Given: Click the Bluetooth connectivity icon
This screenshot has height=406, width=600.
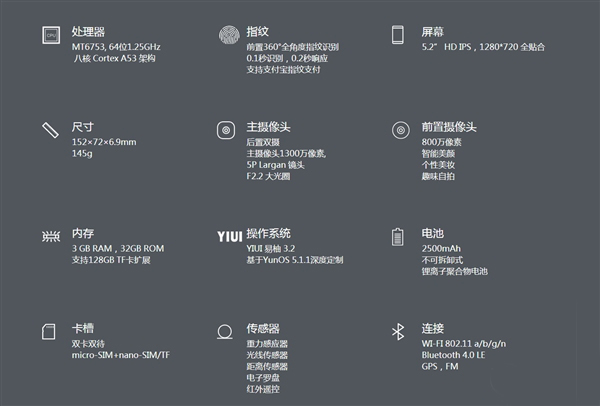Looking at the screenshot, I should point(398,332).
